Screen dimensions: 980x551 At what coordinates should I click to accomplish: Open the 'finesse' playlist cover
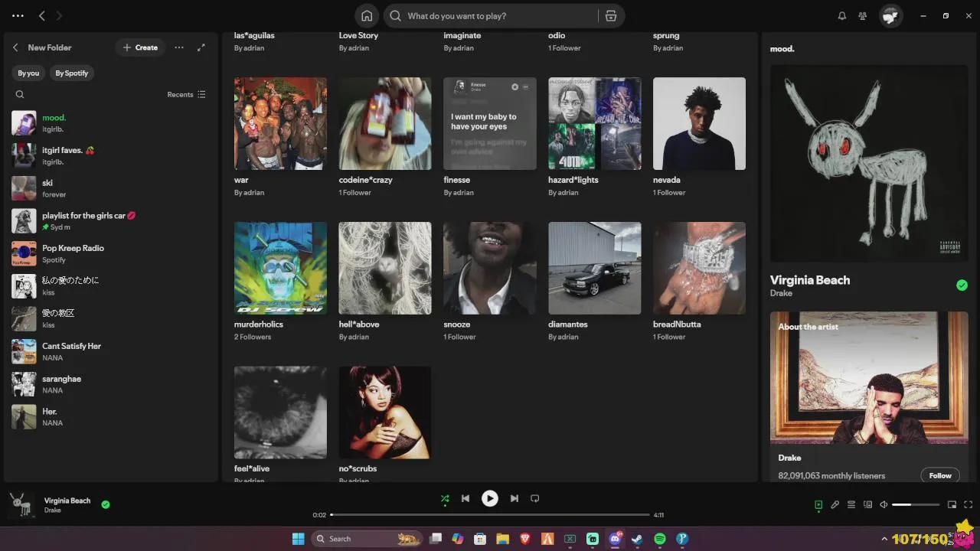tap(490, 123)
